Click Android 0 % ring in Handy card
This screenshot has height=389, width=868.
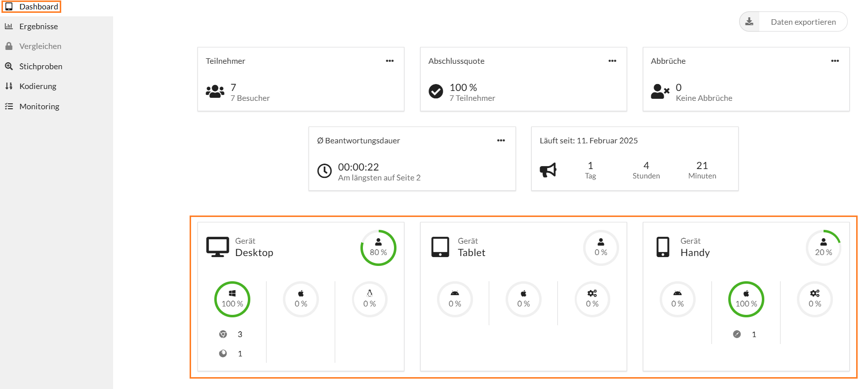pyautogui.click(x=677, y=299)
